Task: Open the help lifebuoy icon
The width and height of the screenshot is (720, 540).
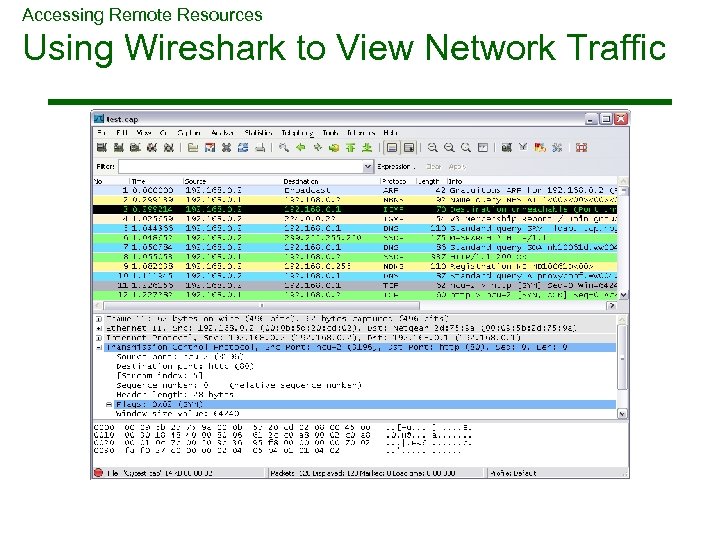Action: tap(581, 147)
